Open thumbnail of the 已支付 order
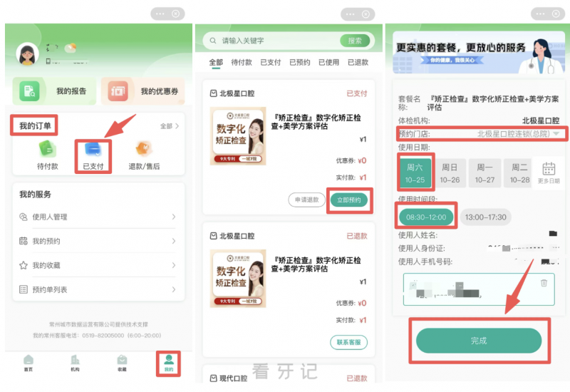Image resolution: width=570 pixels, height=392 pixels. coord(238,136)
